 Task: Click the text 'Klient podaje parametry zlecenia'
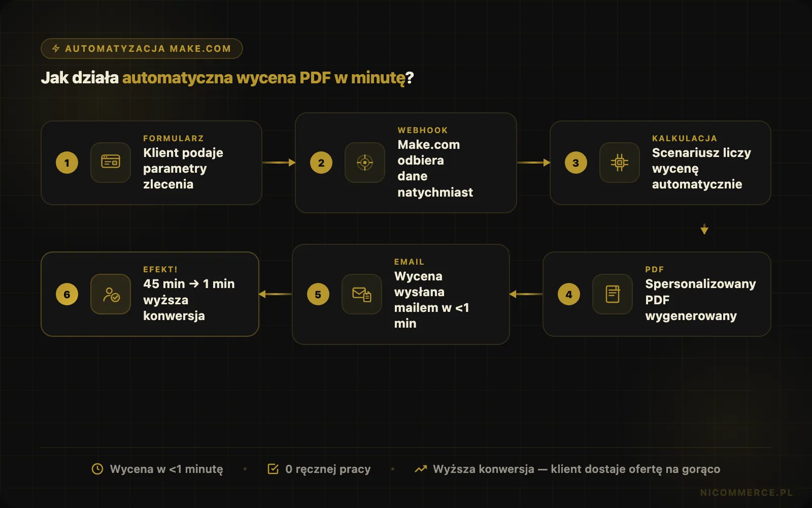[x=183, y=168]
